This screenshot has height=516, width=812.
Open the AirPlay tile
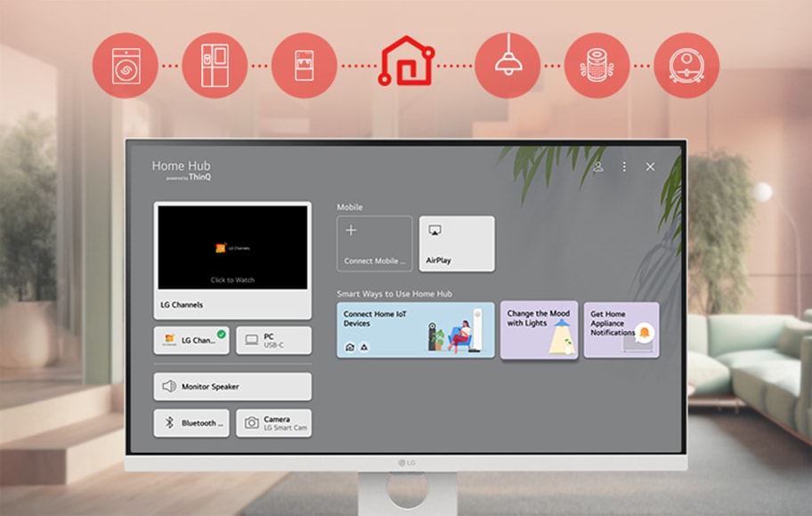(x=456, y=243)
